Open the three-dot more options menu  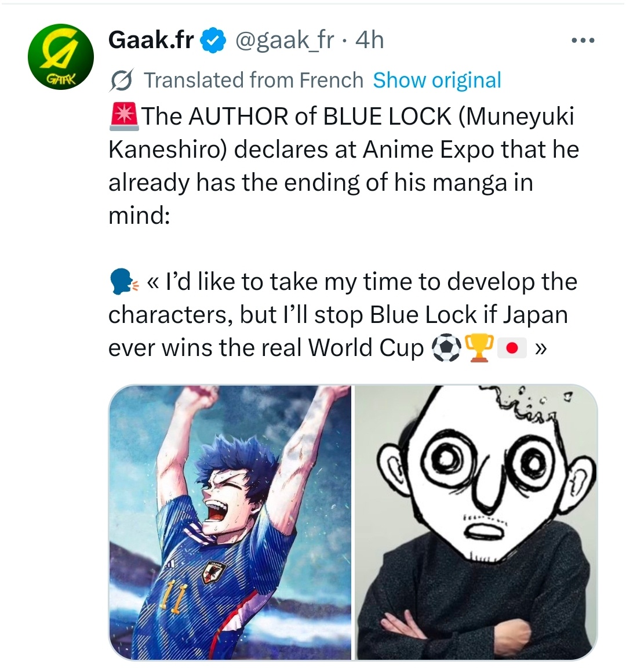pyautogui.click(x=583, y=41)
